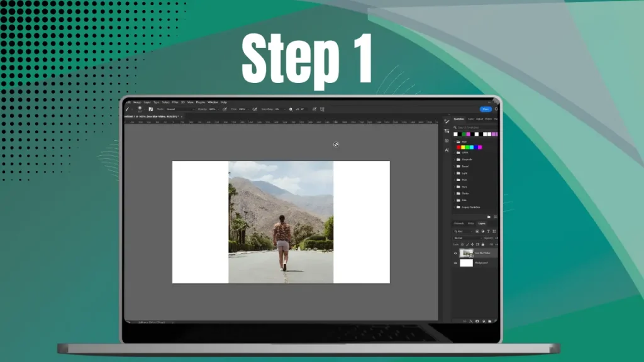Open the search magnifier icon beside Share
The height and width of the screenshot is (362, 644).
[x=496, y=109]
